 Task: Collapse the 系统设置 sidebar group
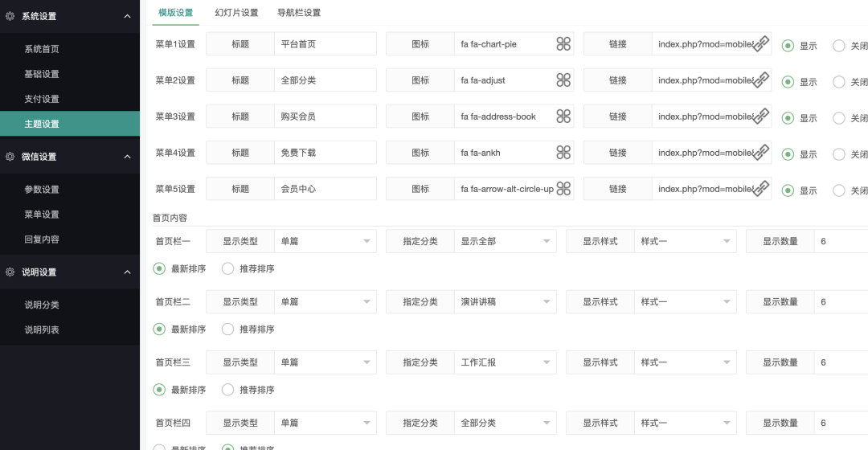coord(127,16)
